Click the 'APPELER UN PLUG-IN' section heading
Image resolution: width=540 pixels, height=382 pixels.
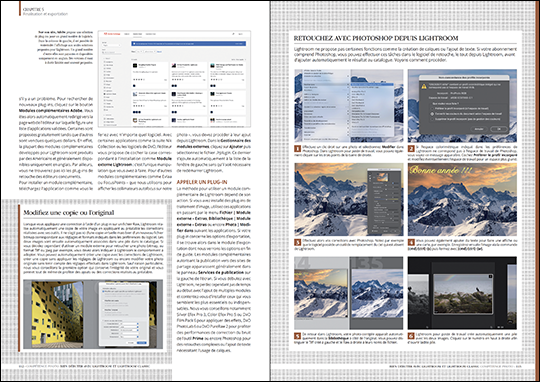pyautogui.click(x=202, y=182)
